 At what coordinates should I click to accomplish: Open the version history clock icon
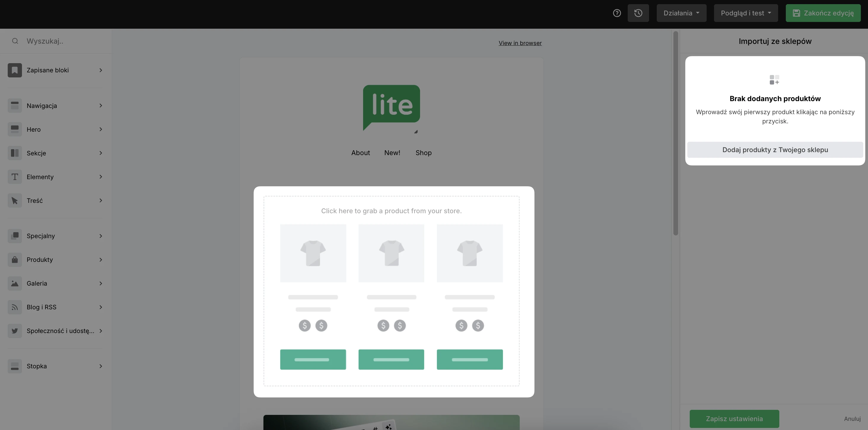click(x=638, y=13)
